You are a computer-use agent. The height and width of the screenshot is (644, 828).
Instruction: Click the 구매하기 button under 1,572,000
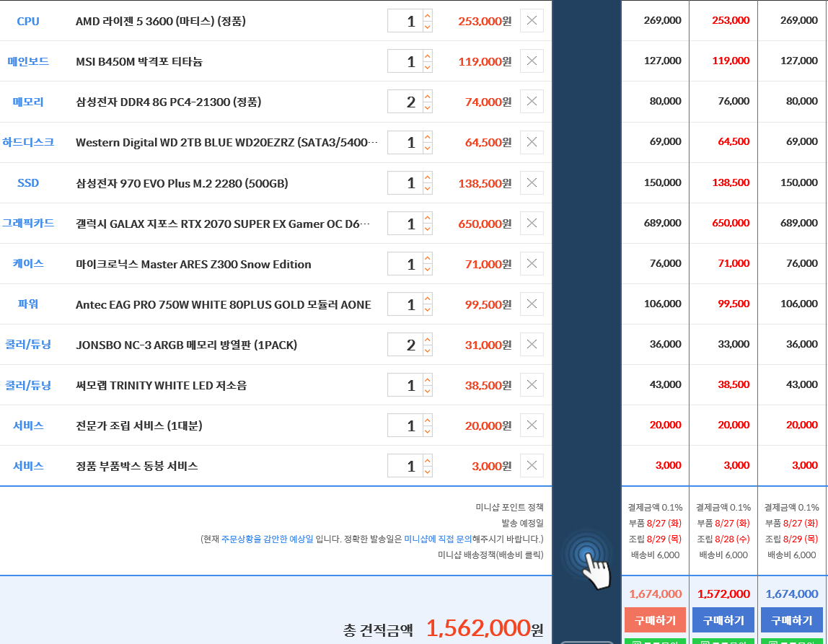click(723, 620)
